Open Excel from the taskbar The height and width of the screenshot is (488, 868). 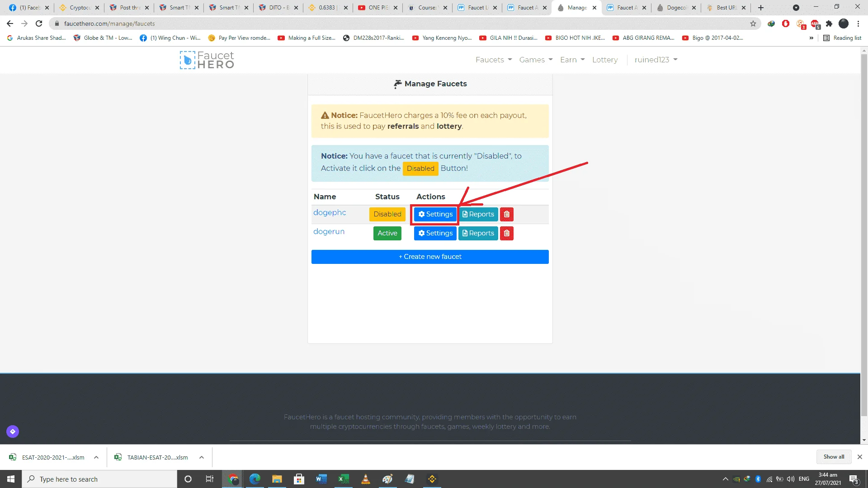tap(343, 479)
